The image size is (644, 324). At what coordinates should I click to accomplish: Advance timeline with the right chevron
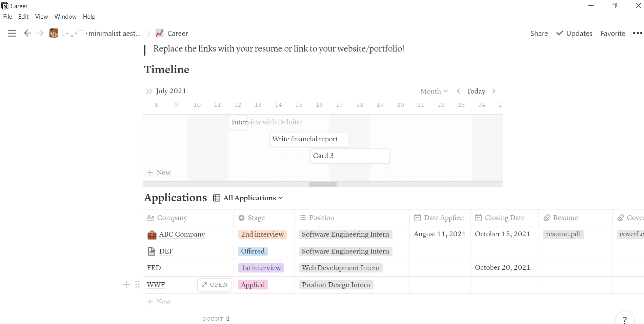[x=494, y=91]
